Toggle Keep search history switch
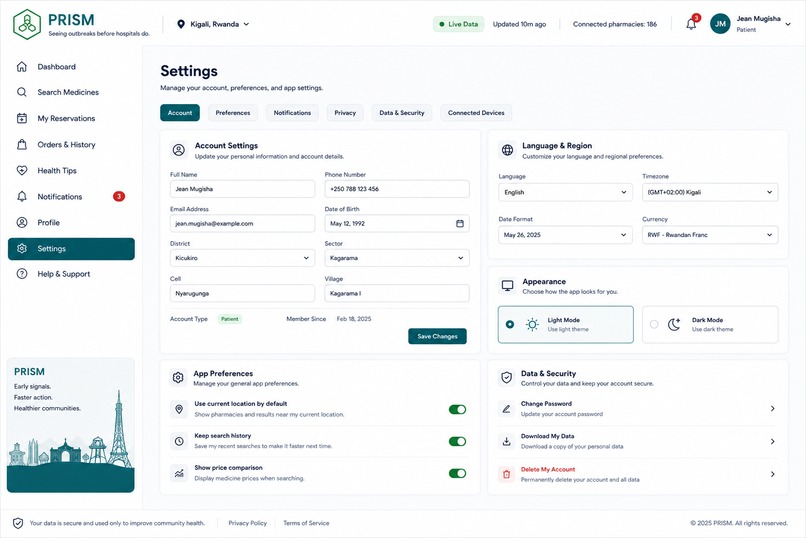Image resolution: width=806 pixels, height=538 pixels. [x=457, y=441]
